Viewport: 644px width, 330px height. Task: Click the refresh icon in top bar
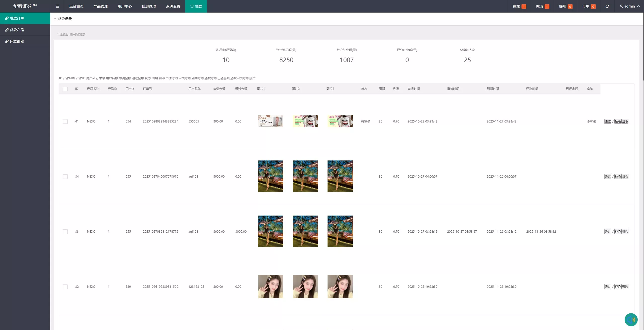607,6
